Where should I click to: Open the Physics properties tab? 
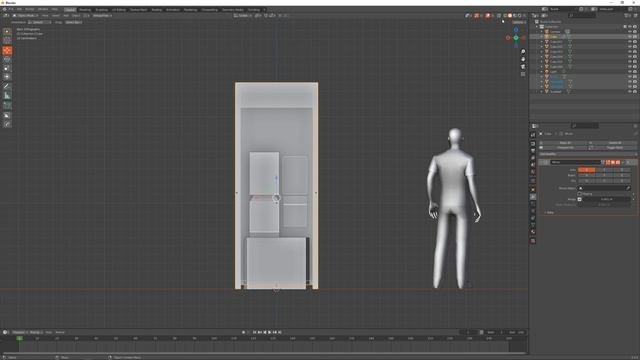click(x=533, y=211)
